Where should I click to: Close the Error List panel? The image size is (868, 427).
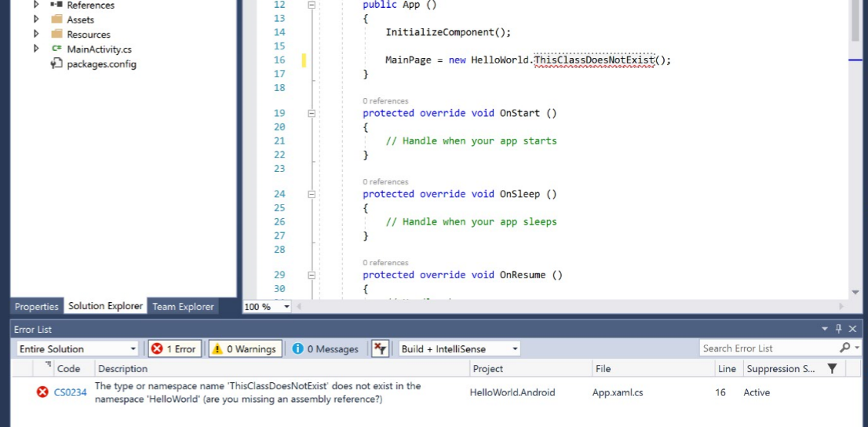(x=852, y=329)
